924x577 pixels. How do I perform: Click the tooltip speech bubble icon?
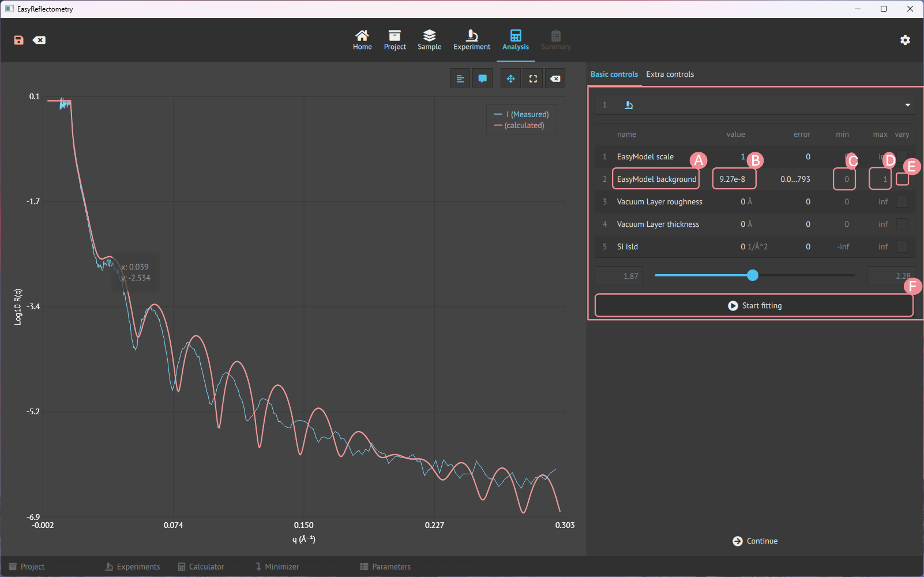482,78
